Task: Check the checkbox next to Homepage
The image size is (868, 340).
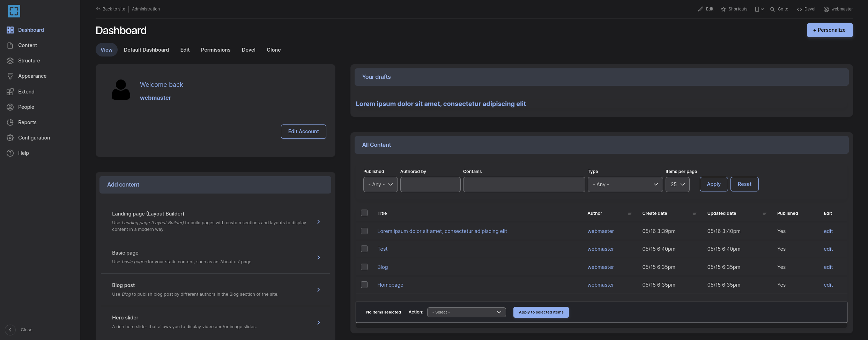Action: tap(364, 285)
